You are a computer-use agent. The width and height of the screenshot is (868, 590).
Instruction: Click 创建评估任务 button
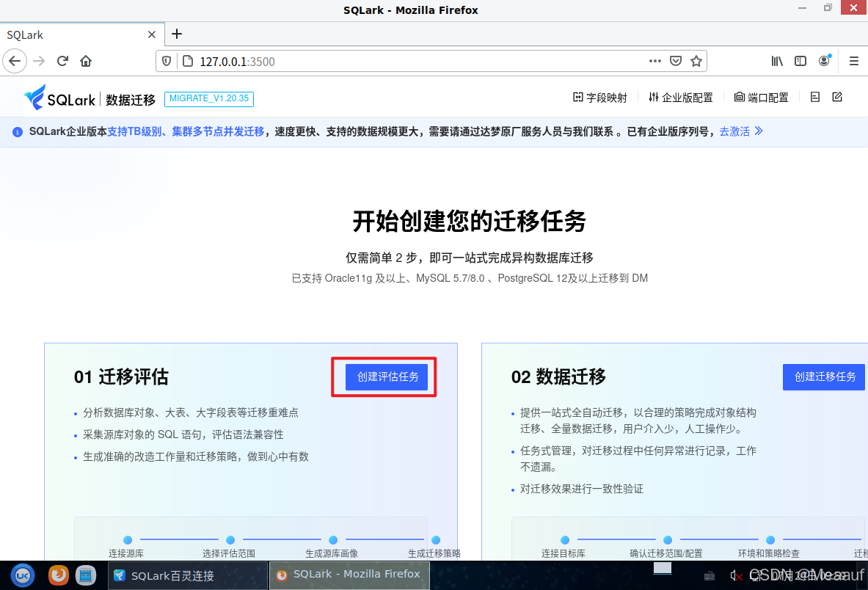coord(387,377)
